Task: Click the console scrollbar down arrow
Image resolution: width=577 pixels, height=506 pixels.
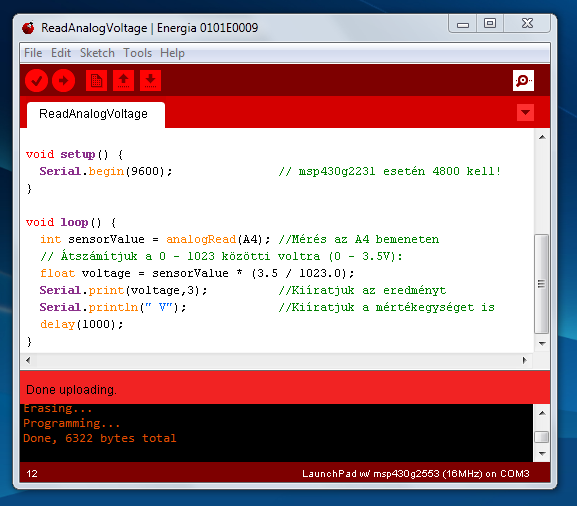Action: [x=542, y=453]
